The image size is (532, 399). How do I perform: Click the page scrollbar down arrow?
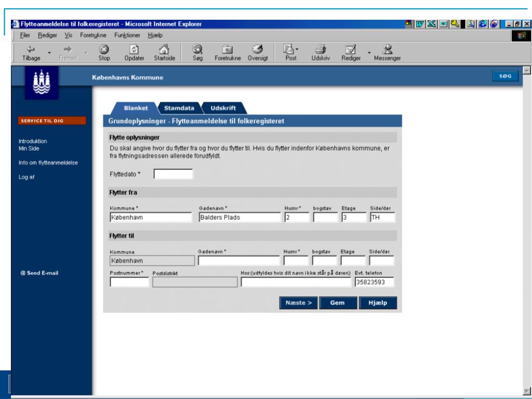coord(527,391)
